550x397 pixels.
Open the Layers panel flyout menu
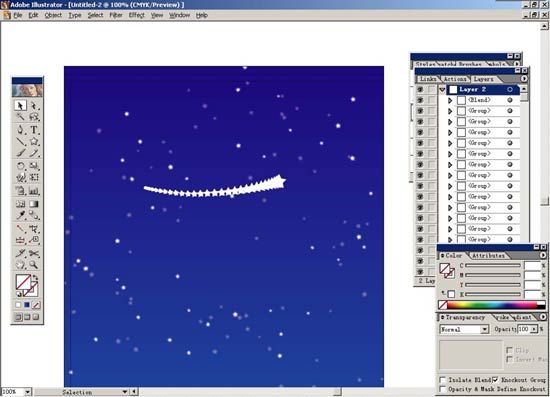(523, 79)
